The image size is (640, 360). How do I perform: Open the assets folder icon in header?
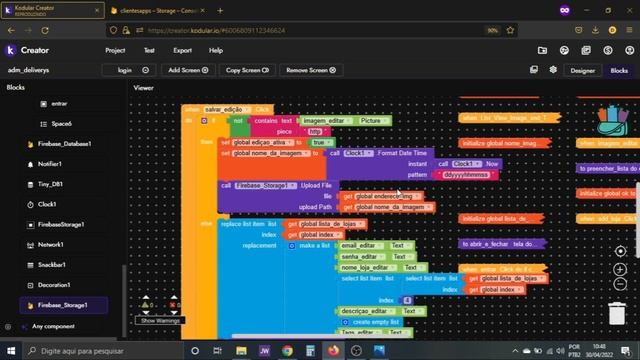coord(542,50)
